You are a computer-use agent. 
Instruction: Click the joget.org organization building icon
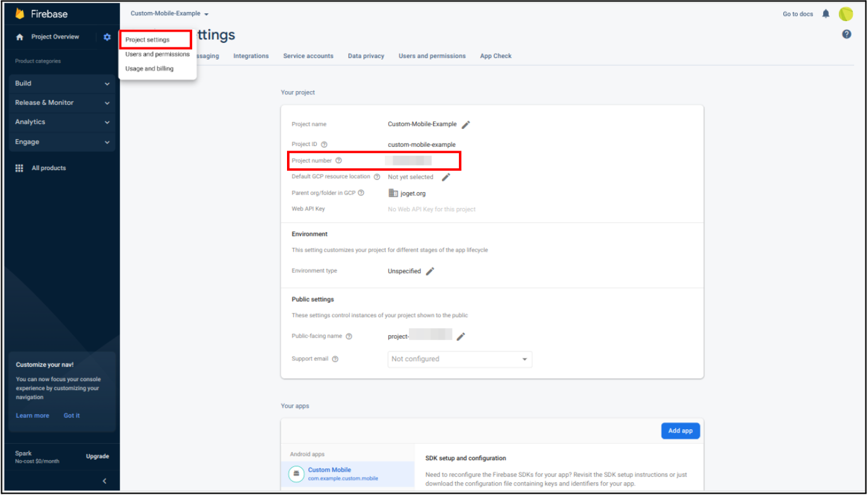tap(393, 193)
